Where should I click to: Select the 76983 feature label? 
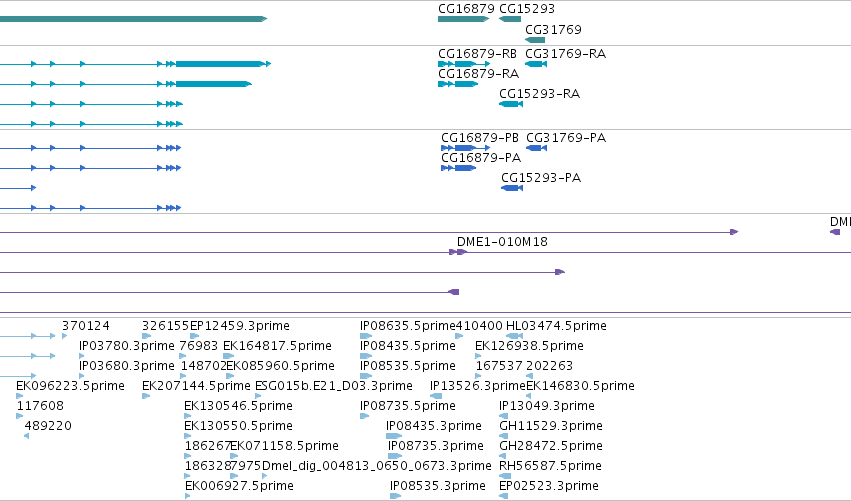tap(199, 346)
